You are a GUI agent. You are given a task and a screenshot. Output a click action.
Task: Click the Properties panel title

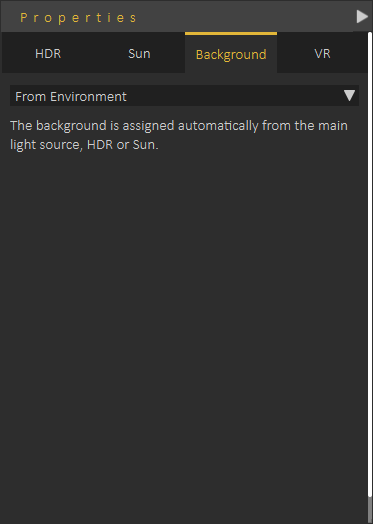tap(78, 18)
